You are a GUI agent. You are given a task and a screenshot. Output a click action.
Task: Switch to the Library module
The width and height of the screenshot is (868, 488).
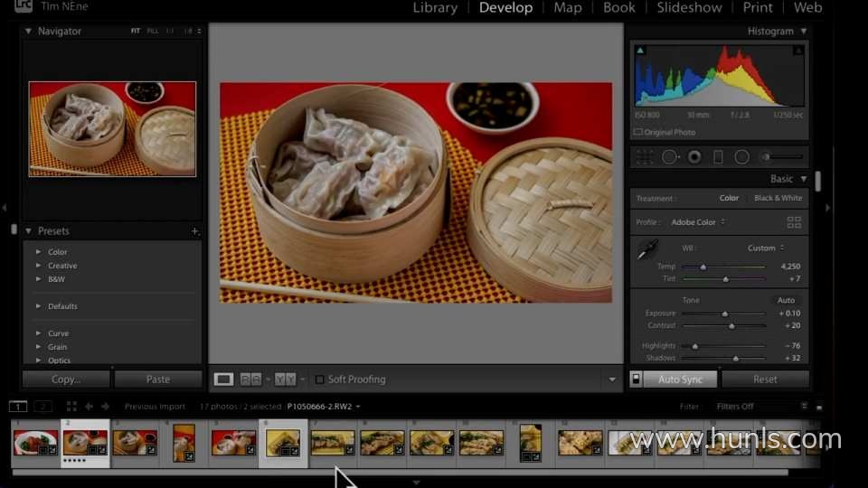coord(435,8)
